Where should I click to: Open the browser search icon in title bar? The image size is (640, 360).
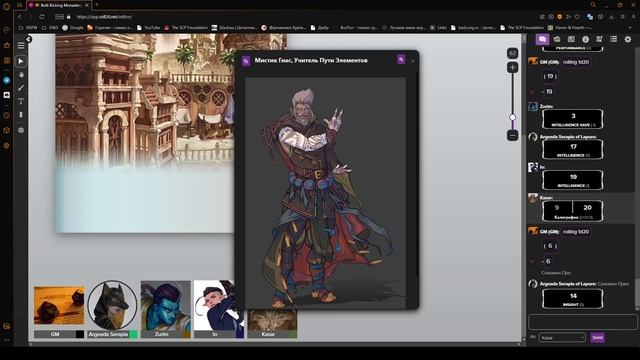click(593, 5)
